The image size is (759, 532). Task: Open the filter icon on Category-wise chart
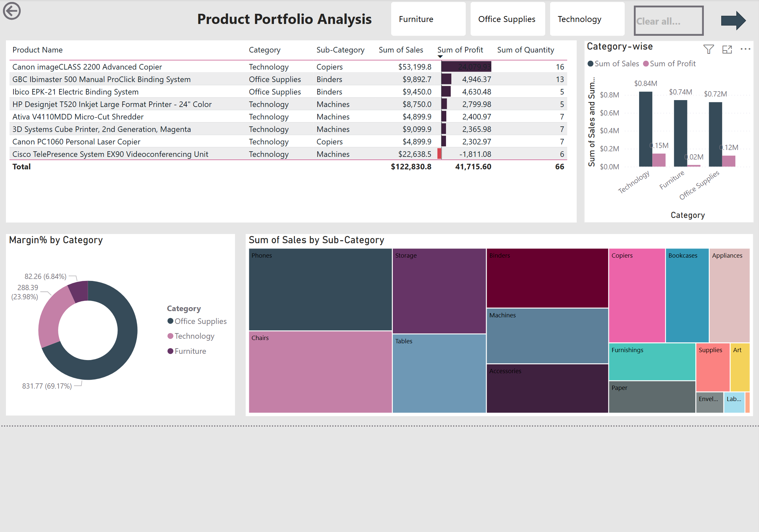click(708, 49)
